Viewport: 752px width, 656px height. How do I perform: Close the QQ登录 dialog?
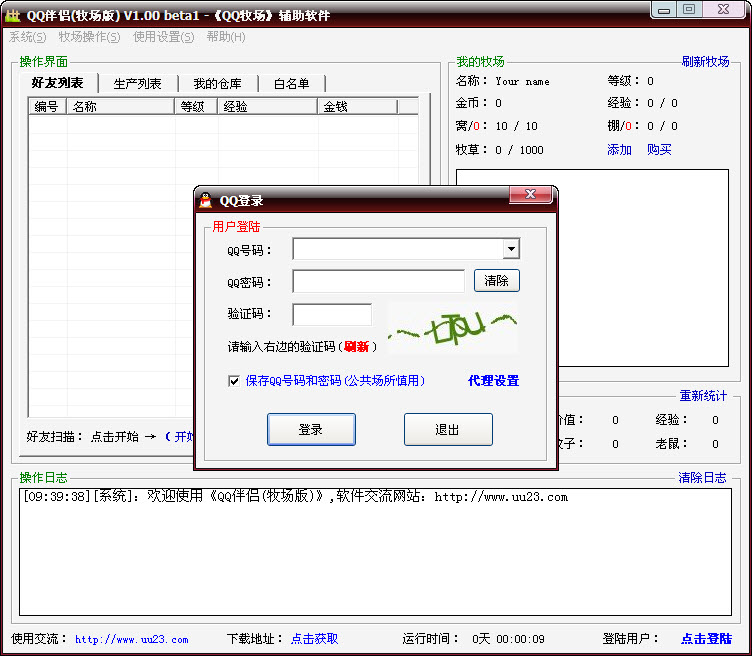pos(530,194)
